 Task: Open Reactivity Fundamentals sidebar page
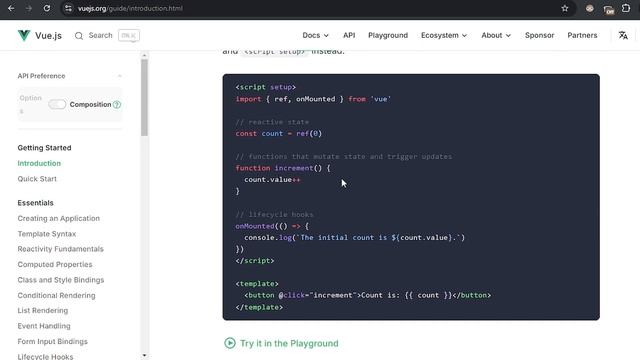point(60,249)
